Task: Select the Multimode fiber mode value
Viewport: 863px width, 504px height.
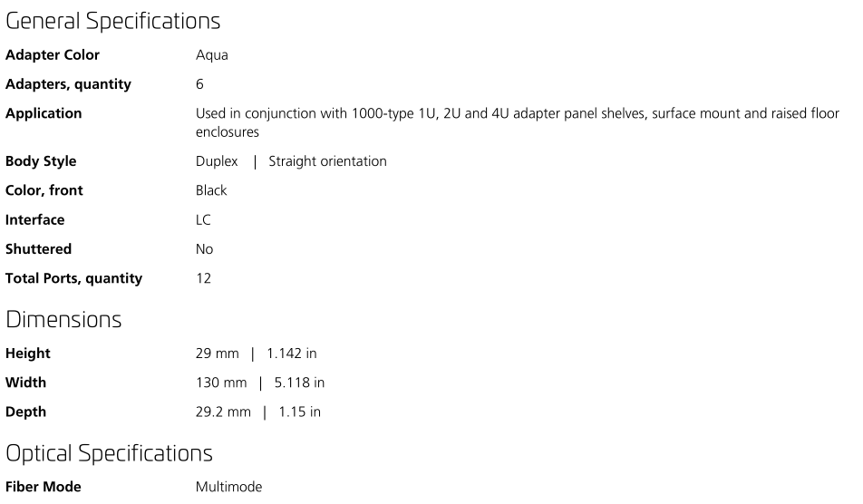Action: [x=229, y=487]
